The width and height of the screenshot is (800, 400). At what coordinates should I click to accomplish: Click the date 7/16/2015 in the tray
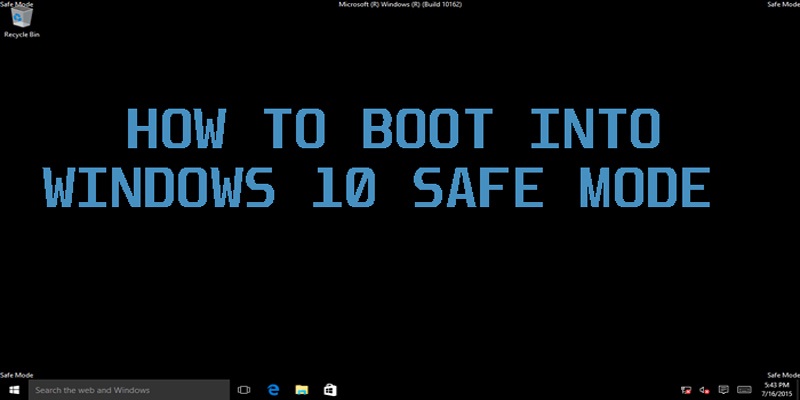pos(779,394)
